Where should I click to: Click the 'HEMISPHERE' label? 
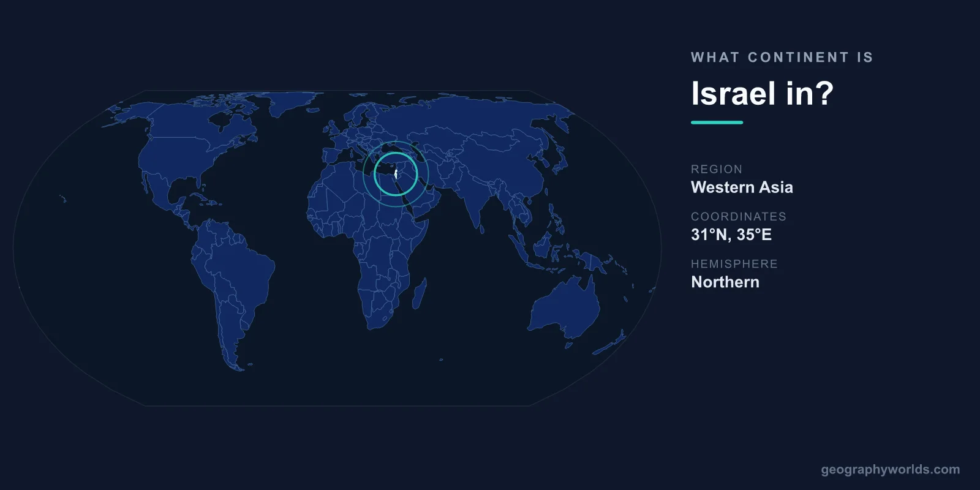point(734,264)
